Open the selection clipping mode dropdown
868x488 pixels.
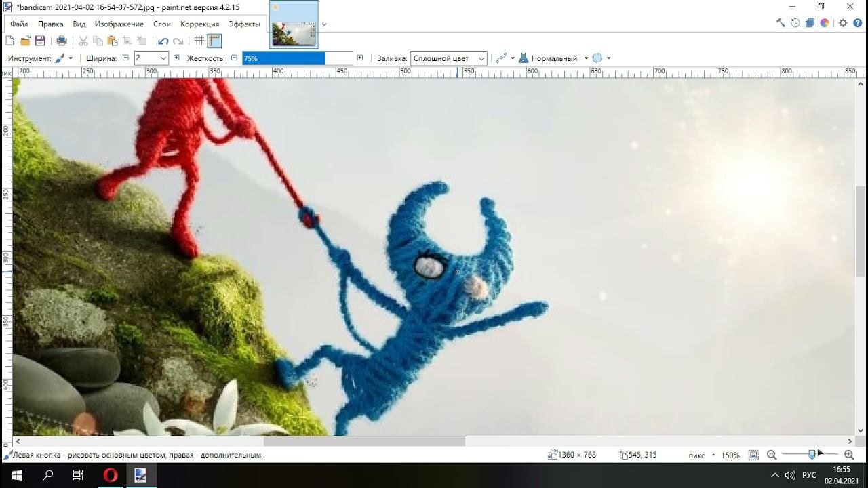601,58
